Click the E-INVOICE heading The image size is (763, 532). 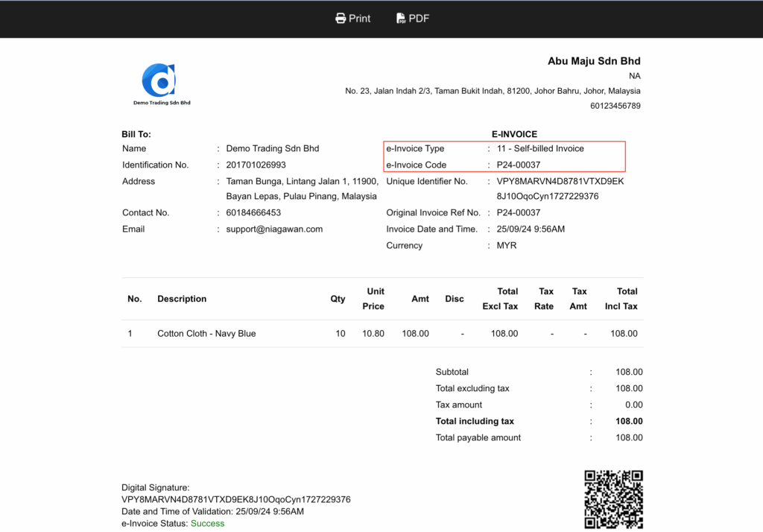click(x=514, y=134)
